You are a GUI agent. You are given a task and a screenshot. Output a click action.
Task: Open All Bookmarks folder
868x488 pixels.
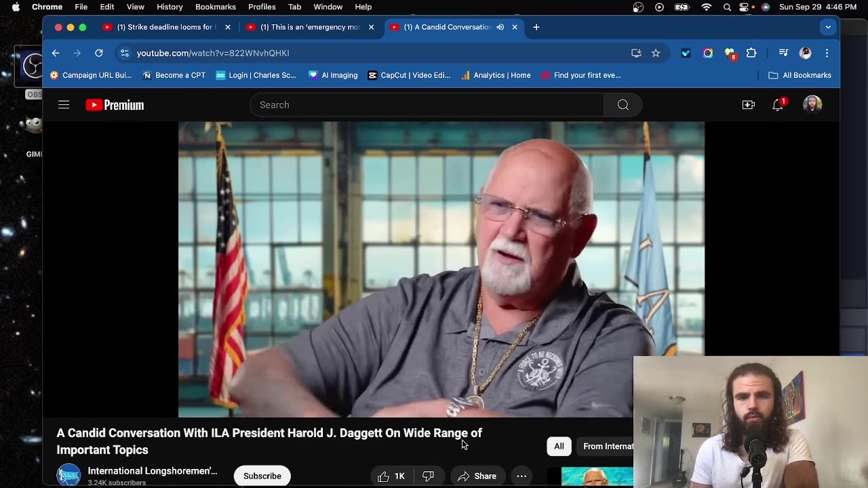[800, 75]
